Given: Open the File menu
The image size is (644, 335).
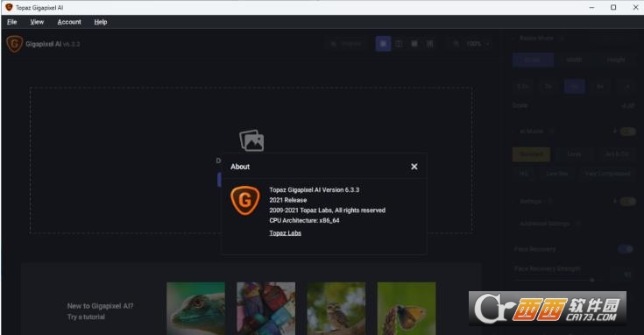Looking at the screenshot, I should pyautogui.click(x=12, y=22).
